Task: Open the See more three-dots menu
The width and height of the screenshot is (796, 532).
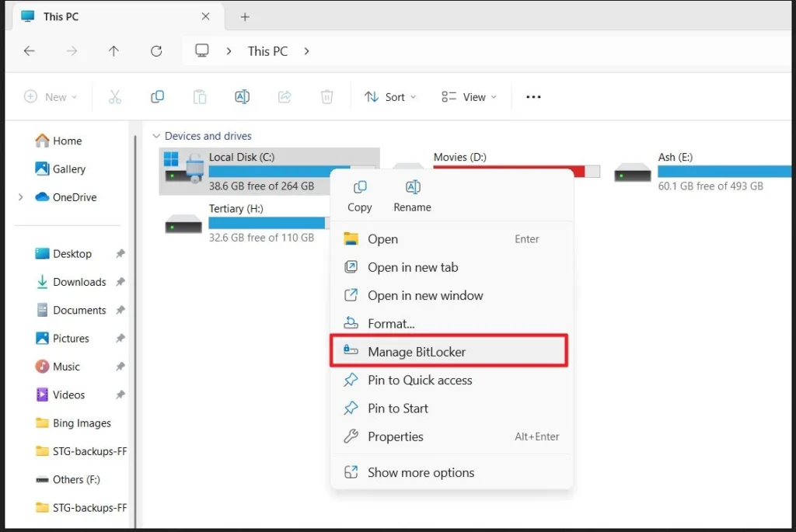Action: click(533, 97)
